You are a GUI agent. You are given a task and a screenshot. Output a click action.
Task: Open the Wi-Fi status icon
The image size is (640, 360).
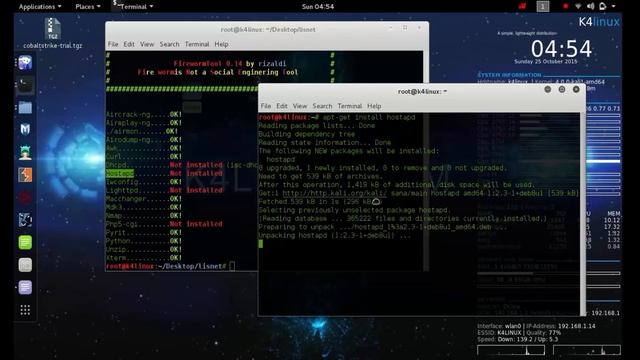578,6
